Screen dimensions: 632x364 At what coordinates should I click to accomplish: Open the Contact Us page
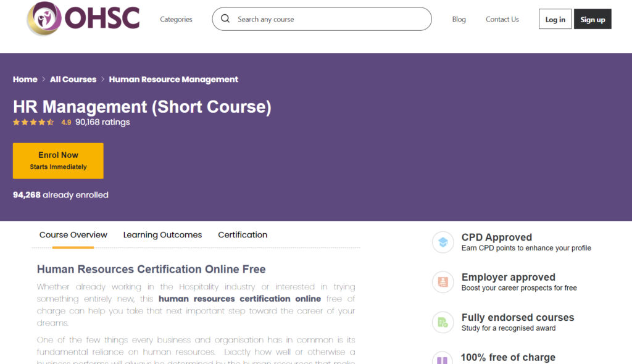(x=502, y=19)
